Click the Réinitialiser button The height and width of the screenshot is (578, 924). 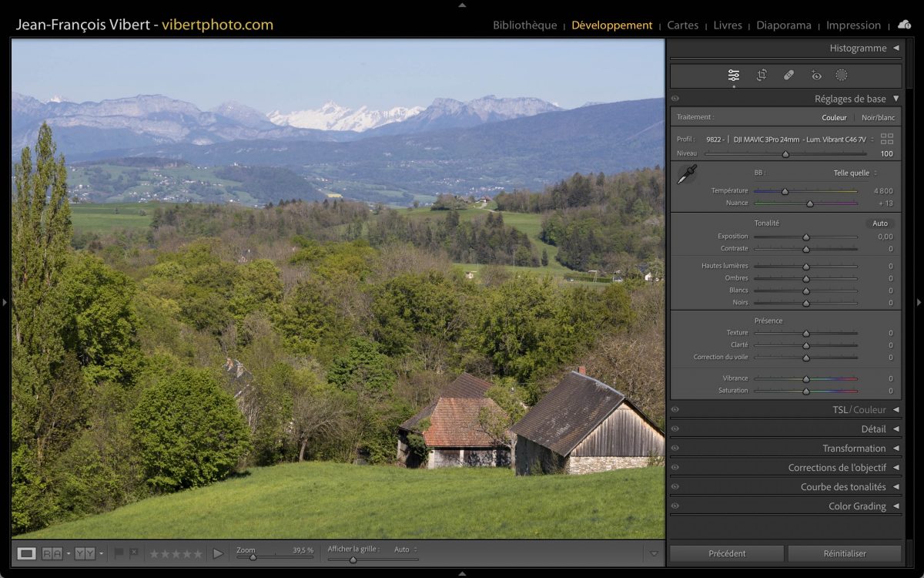click(844, 553)
